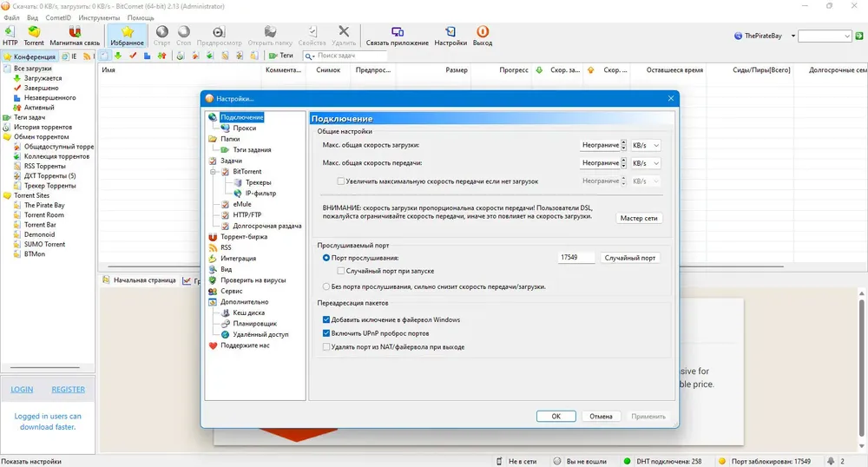This screenshot has width=868, height=467.
Task: Open ThePirateBay search engine dropdown
Action: click(792, 36)
